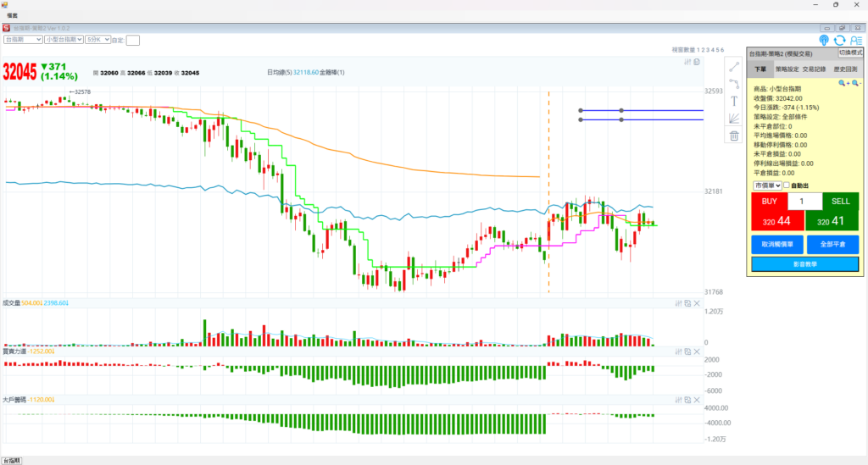Switch to the 策略設定 tab
The width and height of the screenshot is (868, 465).
(787, 69)
